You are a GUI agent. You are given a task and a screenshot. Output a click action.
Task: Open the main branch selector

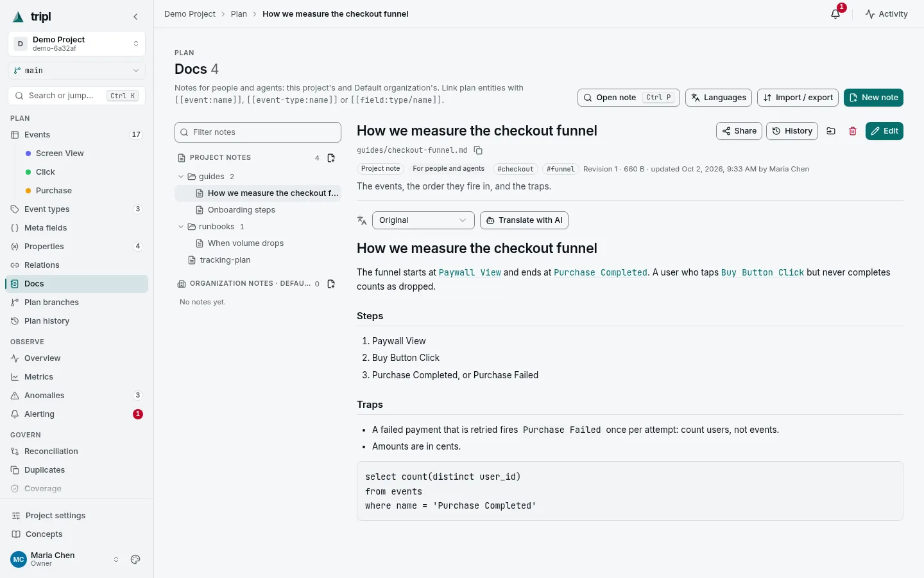(77, 71)
